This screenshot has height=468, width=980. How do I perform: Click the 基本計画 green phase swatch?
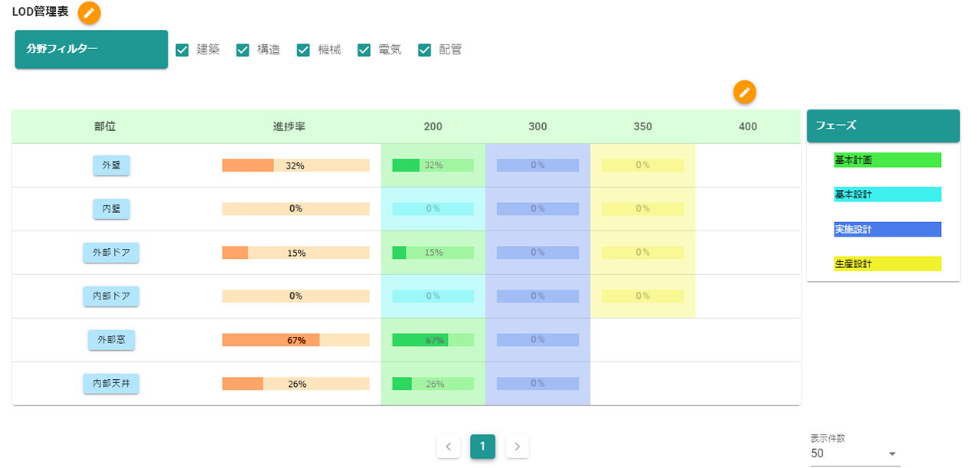[x=887, y=160]
